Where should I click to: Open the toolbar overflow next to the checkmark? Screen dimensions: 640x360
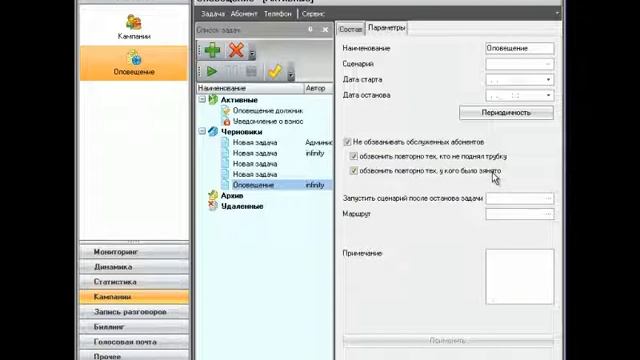(291, 73)
